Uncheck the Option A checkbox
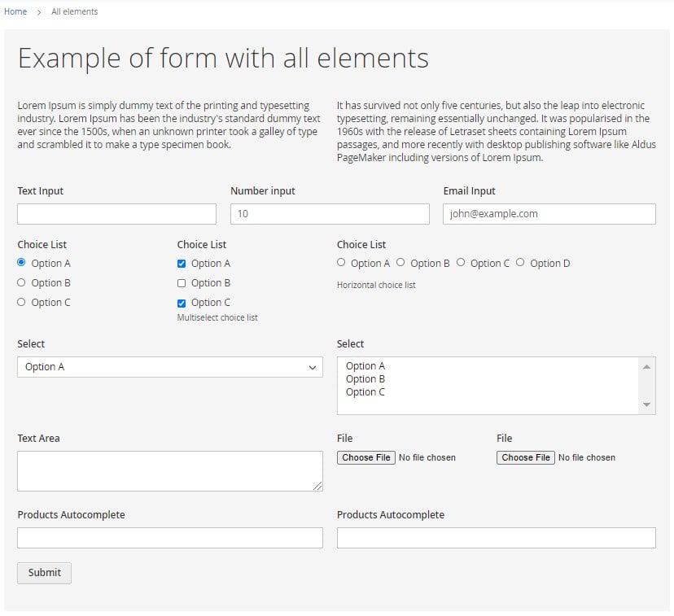The height and width of the screenshot is (616, 674). (182, 264)
